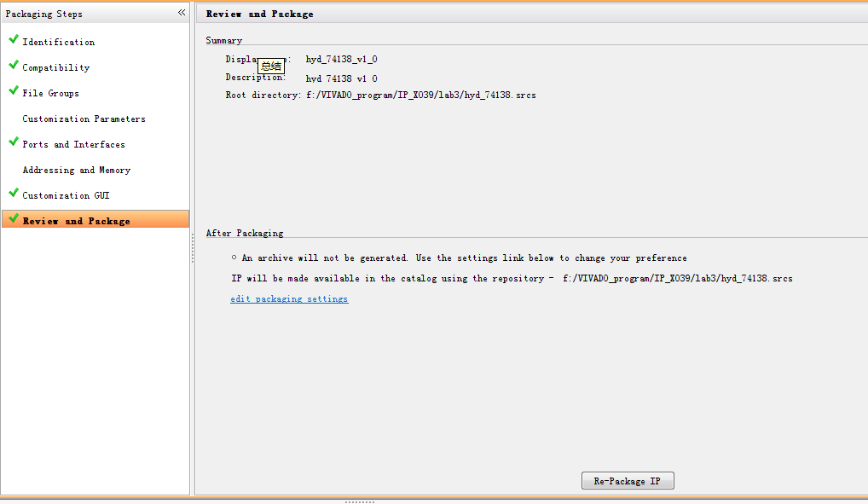The width and height of the screenshot is (868, 504).
Task: Click the checkmark beside Ports and Interfaces
Action: (x=13, y=142)
